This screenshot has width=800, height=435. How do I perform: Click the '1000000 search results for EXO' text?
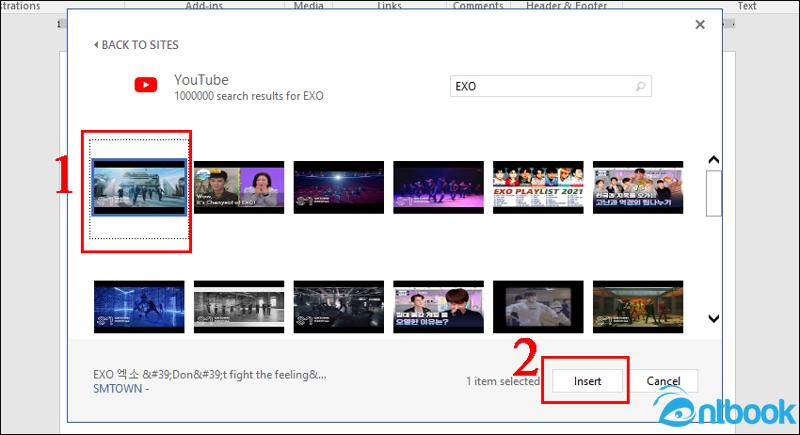pyautogui.click(x=249, y=96)
